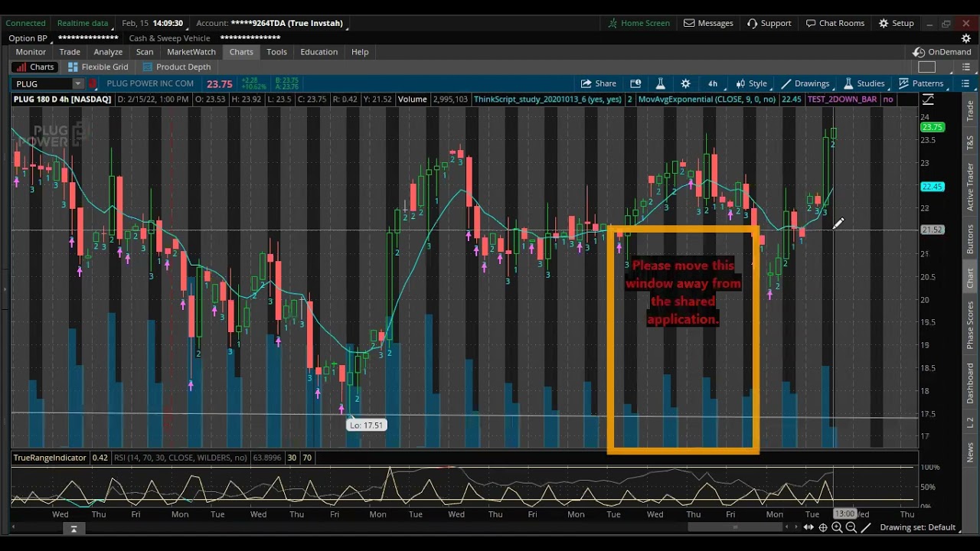Image resolution: width=980 pixels, height=551 pixels.
Task: Click the zoom out magnifier icon
Action: coord(851,527)
